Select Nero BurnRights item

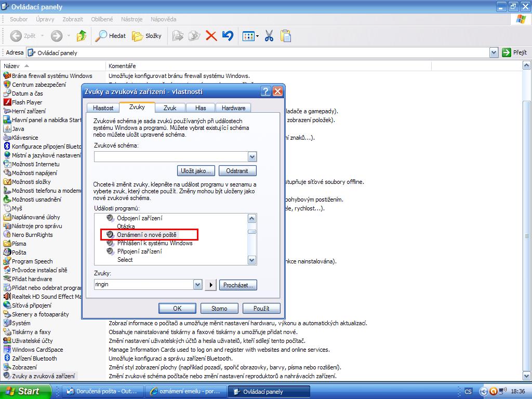28,235
